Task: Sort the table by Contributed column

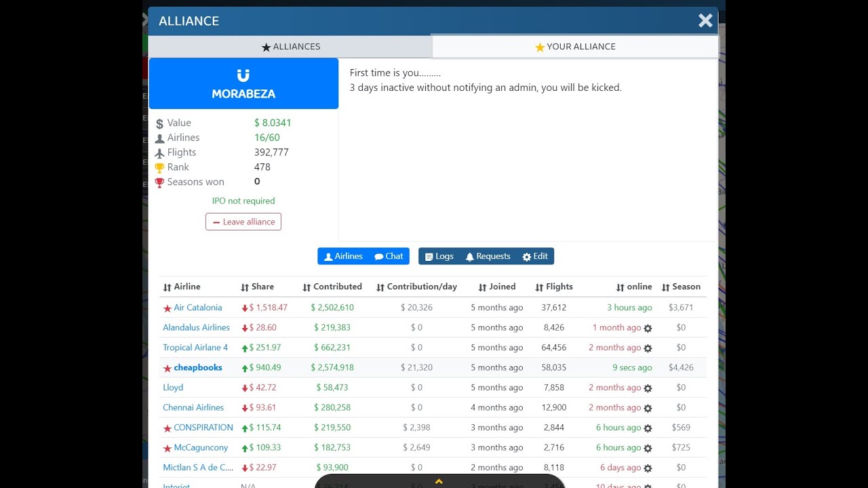Action: pyautogui.click(x=332, y=287)
